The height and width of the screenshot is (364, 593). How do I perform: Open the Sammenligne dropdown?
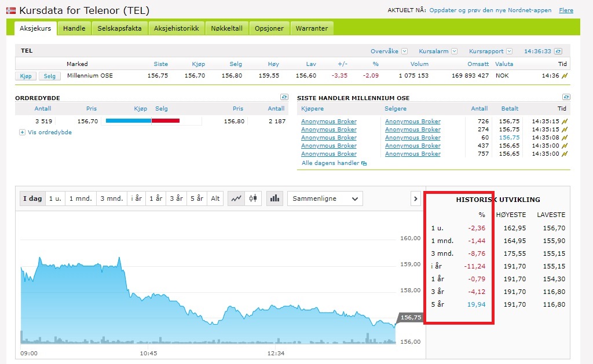coord(325,198)
